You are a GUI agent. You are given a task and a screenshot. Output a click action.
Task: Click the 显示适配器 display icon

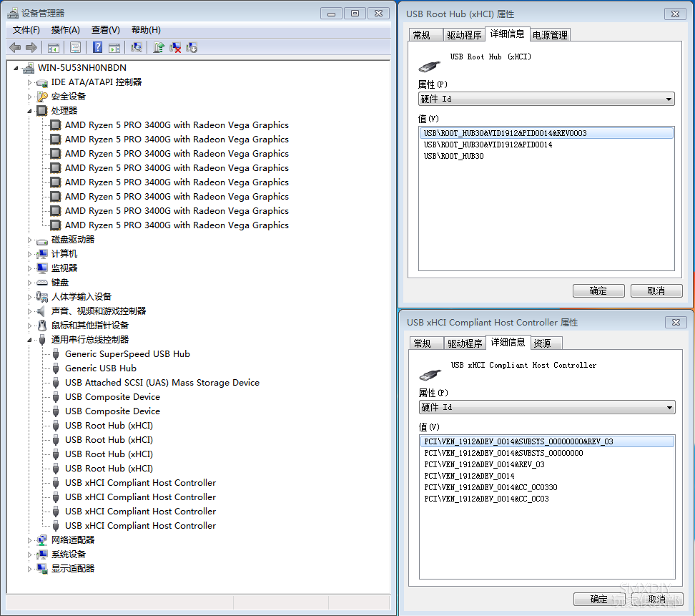(x=42, y=569)
